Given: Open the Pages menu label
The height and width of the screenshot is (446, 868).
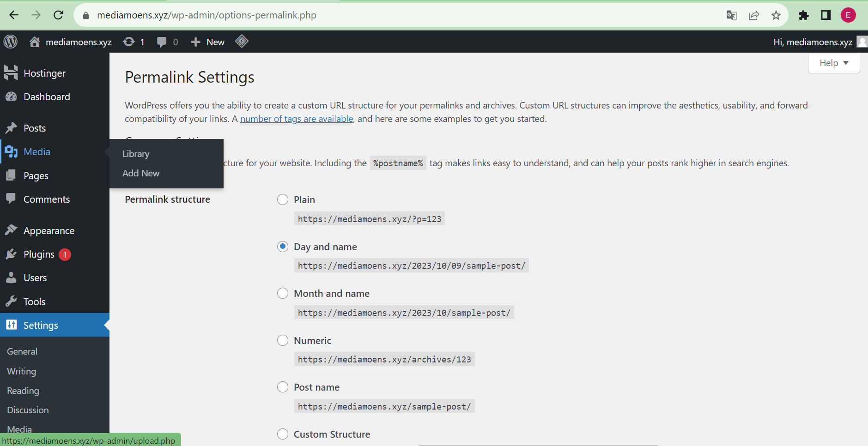Looking at the screenshot, I should 36,176.
